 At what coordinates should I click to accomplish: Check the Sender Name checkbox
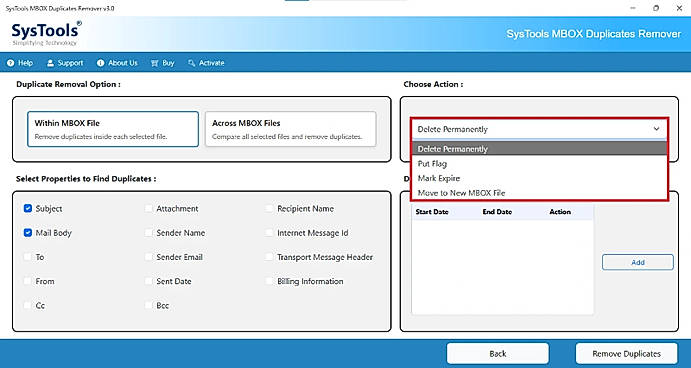149,233
